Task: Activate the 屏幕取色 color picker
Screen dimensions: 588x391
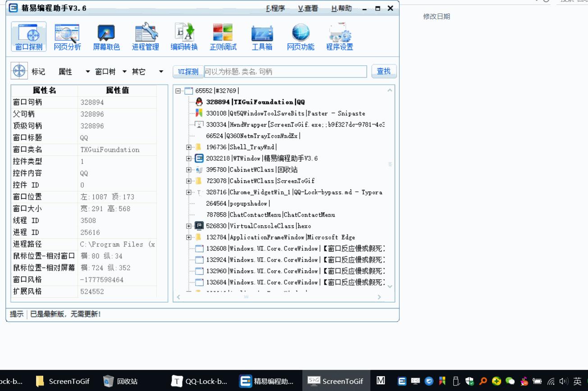Action: point(106,36)
